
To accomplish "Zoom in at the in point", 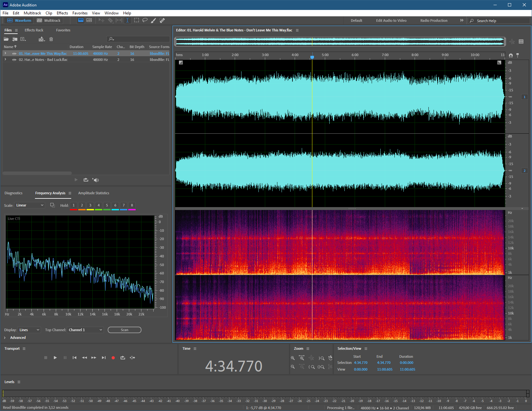I will (311, 367).
